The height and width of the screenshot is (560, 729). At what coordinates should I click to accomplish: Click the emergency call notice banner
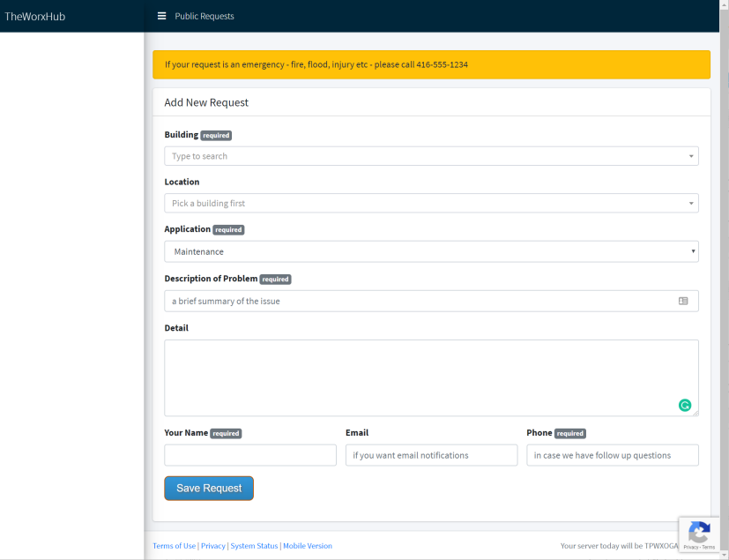click(x=431, y=64)
